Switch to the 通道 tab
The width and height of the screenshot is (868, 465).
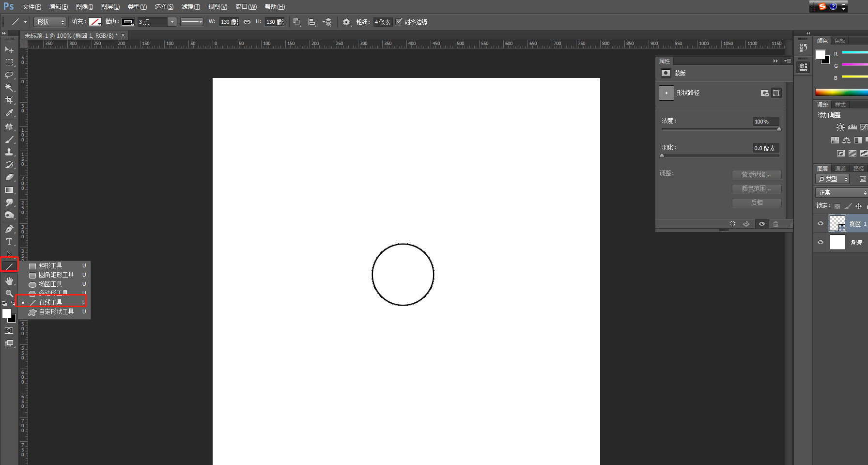click(x=840, y=169)
